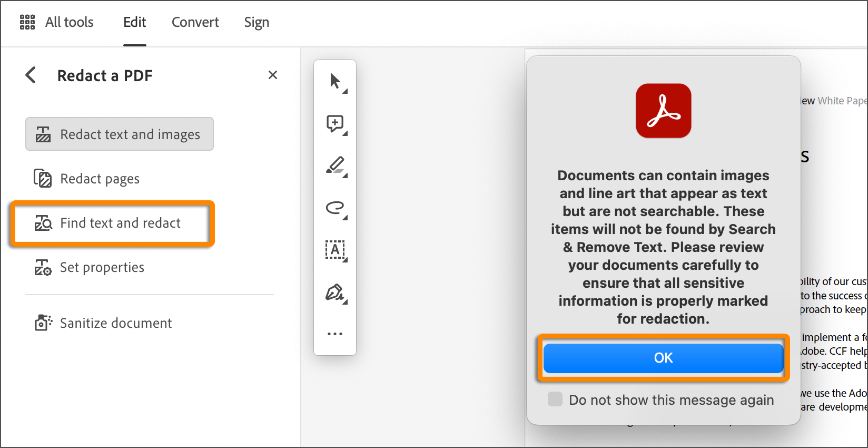Switch to the Edit tab
This screenshot has width=868, height=448.
coord(134,22)
